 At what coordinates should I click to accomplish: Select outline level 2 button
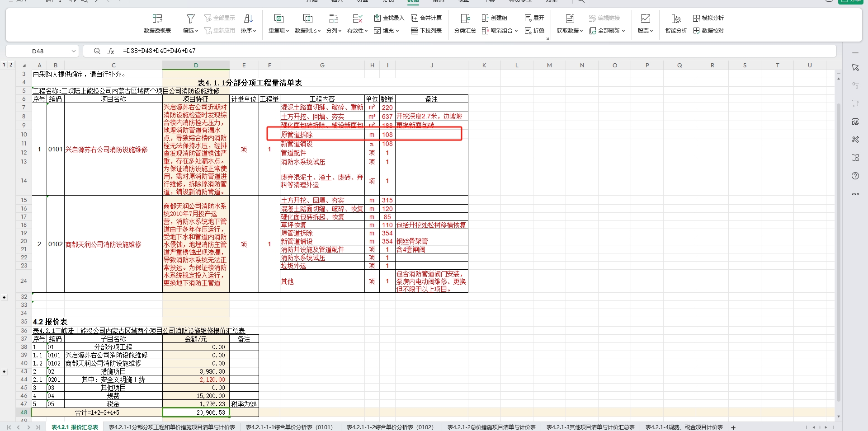click(11, 65)
